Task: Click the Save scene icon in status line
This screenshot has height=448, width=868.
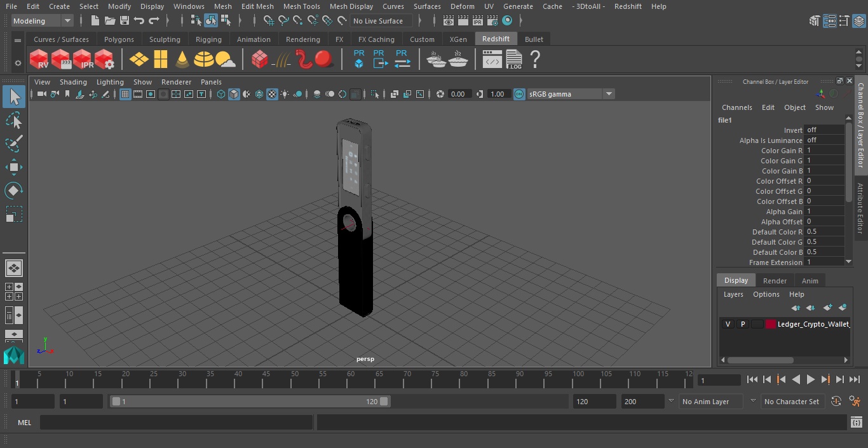Action: pyautogui.click(x=125, y=21)
